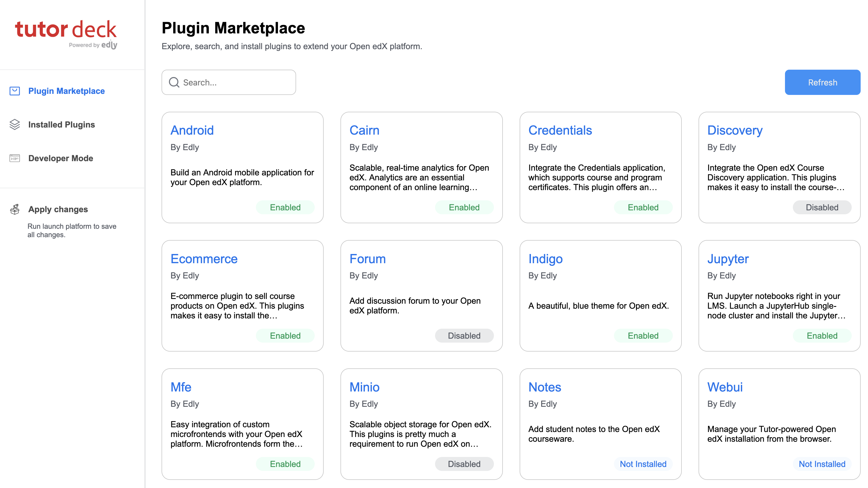
Task: Click the Forum description text
Action: coord(415,306)
